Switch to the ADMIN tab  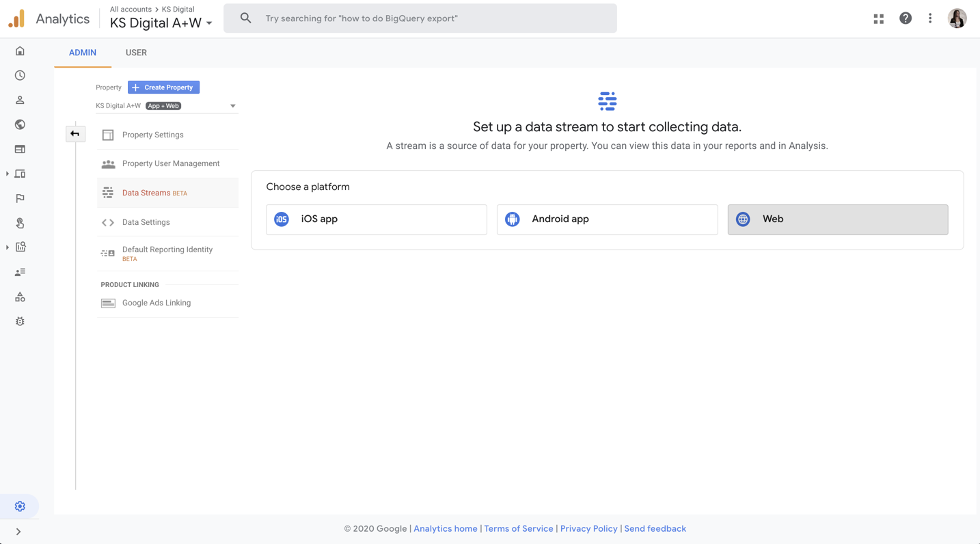pyautogui.click(x=83, y=53)
